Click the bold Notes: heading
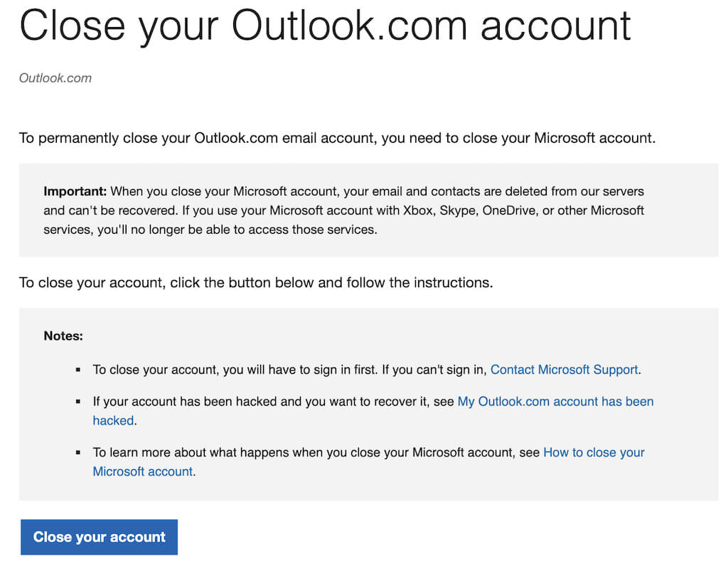728x570 pixels. coord(63,335)
